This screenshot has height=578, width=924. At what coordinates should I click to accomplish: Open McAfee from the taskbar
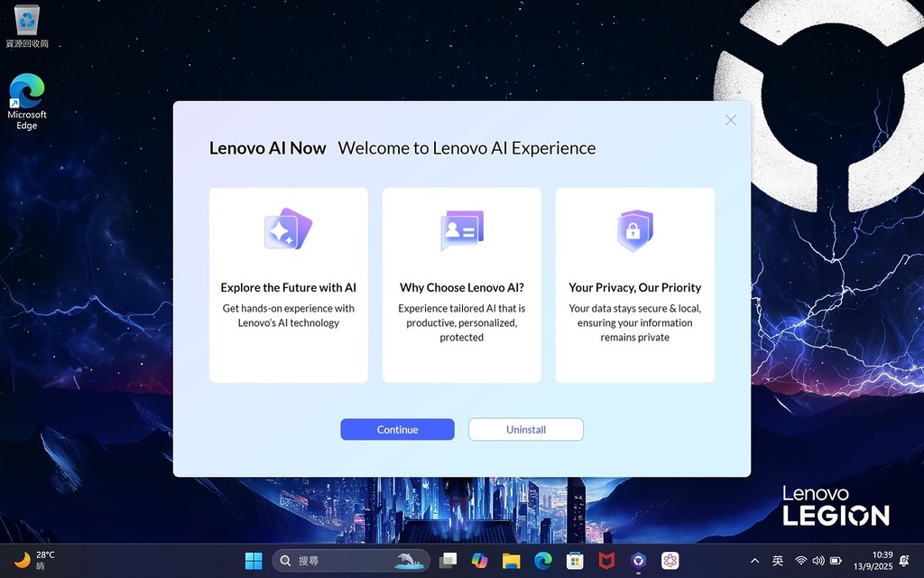(x=606, y=560)
